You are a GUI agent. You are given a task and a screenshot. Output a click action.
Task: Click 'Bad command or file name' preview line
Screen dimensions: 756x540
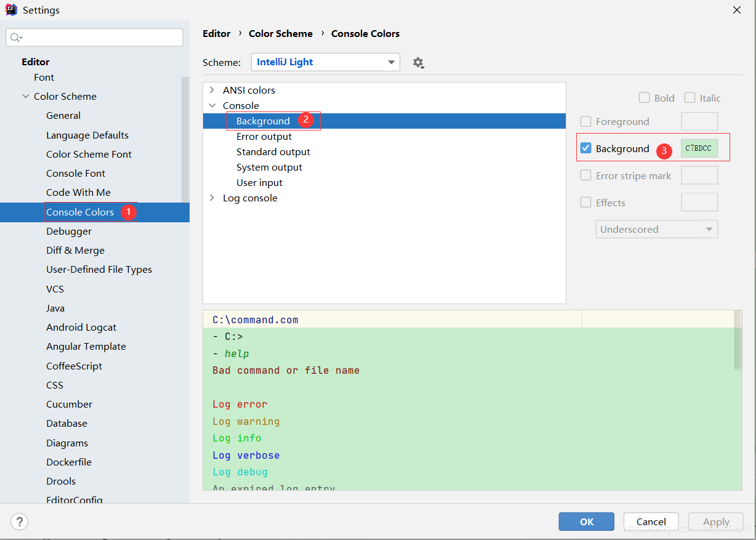[x=286, y=371]
